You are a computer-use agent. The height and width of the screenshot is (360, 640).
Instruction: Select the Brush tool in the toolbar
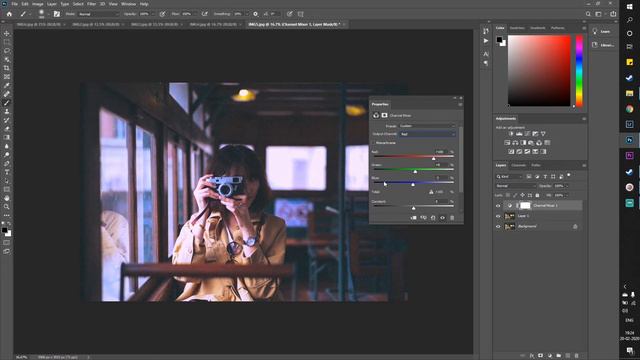tap(7, 103)
